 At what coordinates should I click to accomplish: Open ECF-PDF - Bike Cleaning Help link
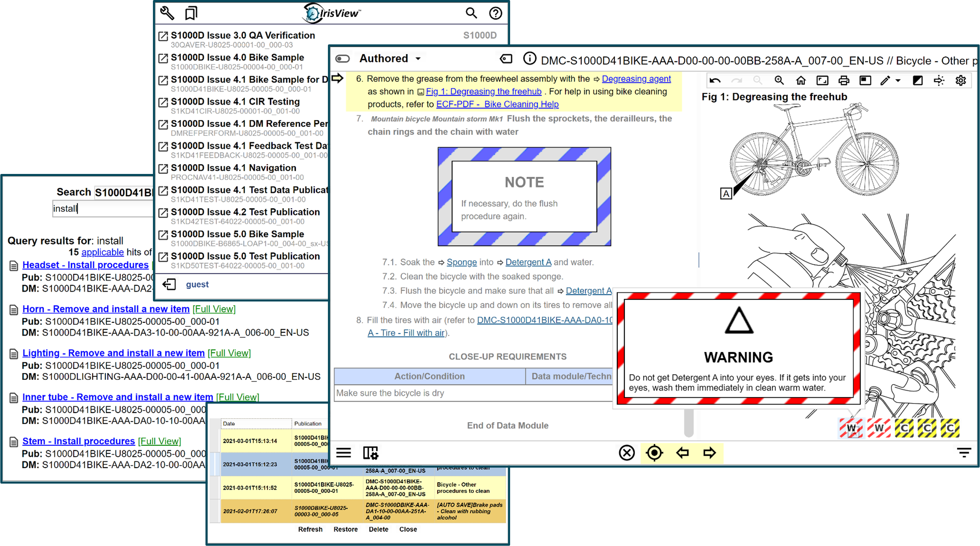497,104
